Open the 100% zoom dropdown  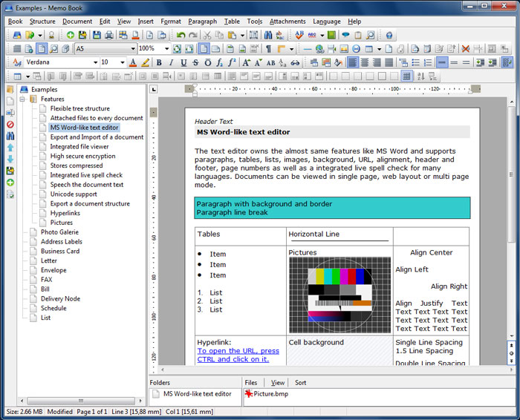pyautogui.click(x=166, y=49)
